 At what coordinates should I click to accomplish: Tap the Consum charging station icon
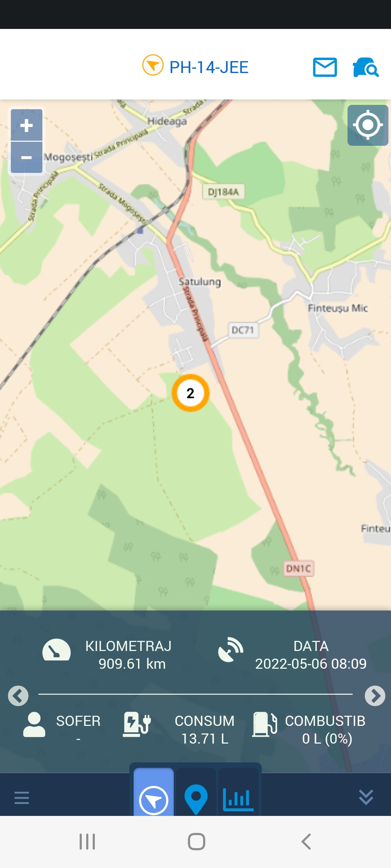pos(136,724)
